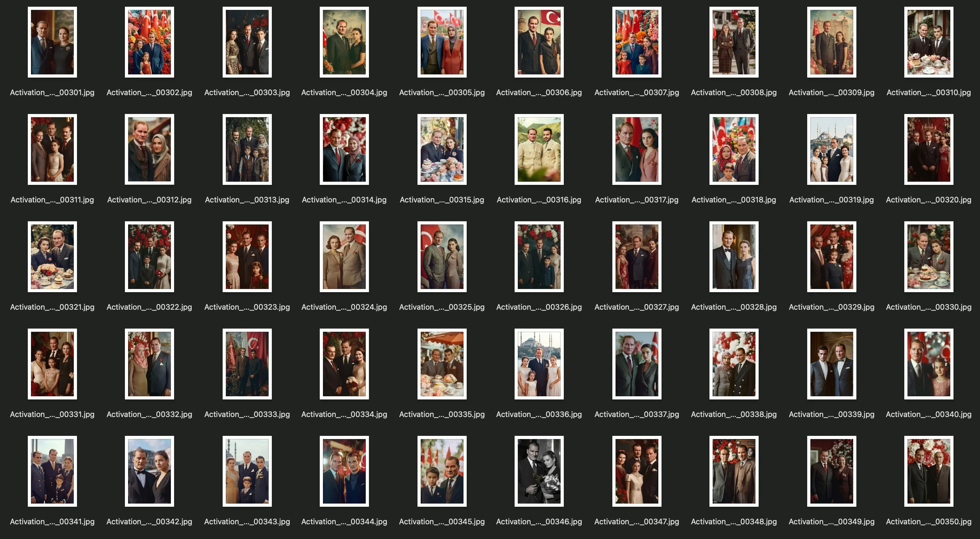Click the filename label Activation_..._00308.jpg
The width and height of the screenshot is (980, 539).
[733, 92]
